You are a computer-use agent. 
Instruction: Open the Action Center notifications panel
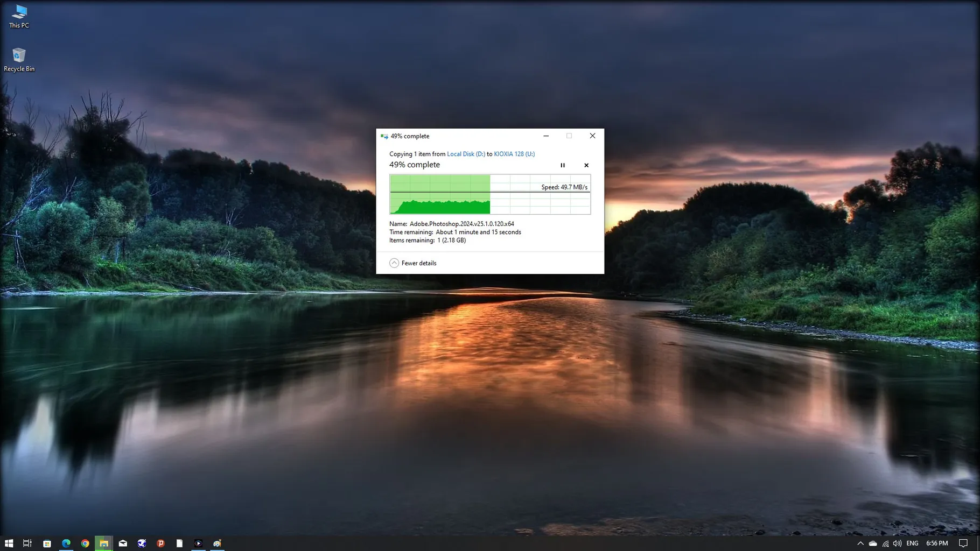963,543
